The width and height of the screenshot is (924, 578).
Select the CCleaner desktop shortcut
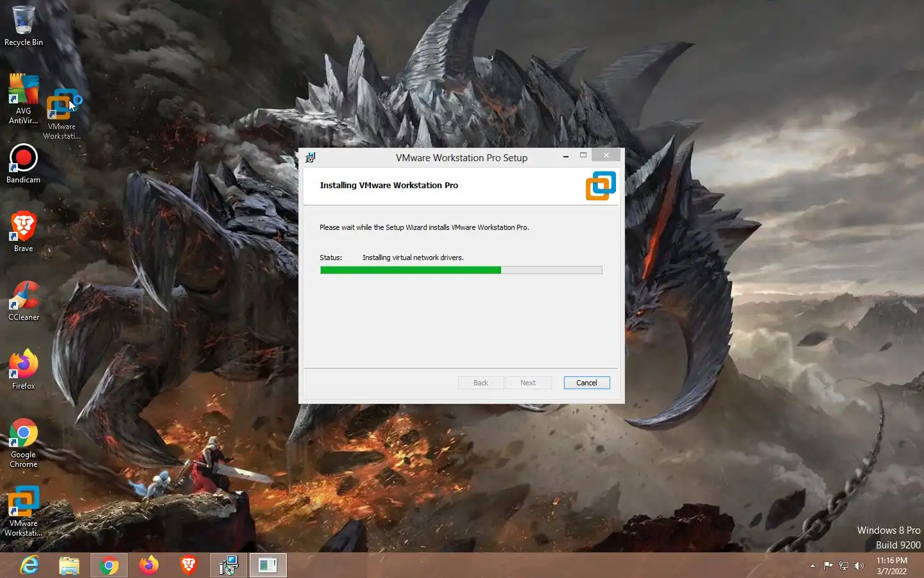pos(24,301)
